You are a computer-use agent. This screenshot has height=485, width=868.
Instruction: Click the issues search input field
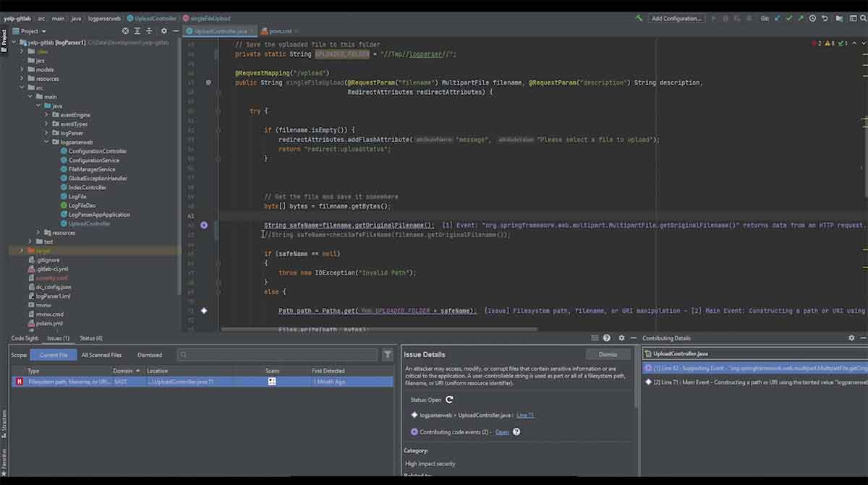pos(278,355)
